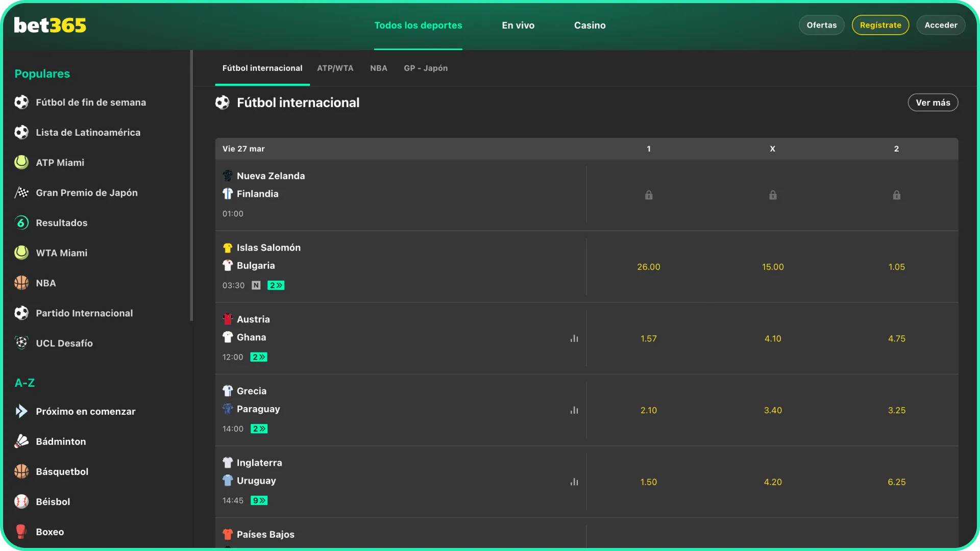Click the 9» markets badge on Inglaterra match
Screen dimensions: 980x551
coord(259,500)
